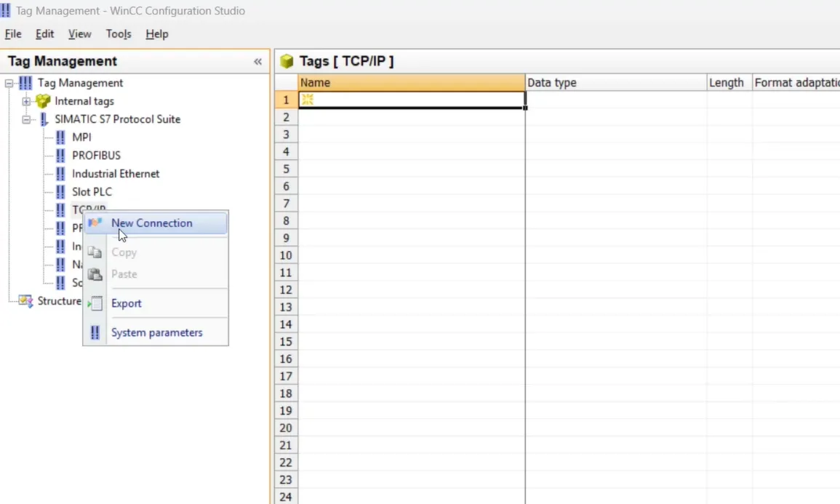
Task: Open the Tools menu
Action: click(x=119, y=33)
